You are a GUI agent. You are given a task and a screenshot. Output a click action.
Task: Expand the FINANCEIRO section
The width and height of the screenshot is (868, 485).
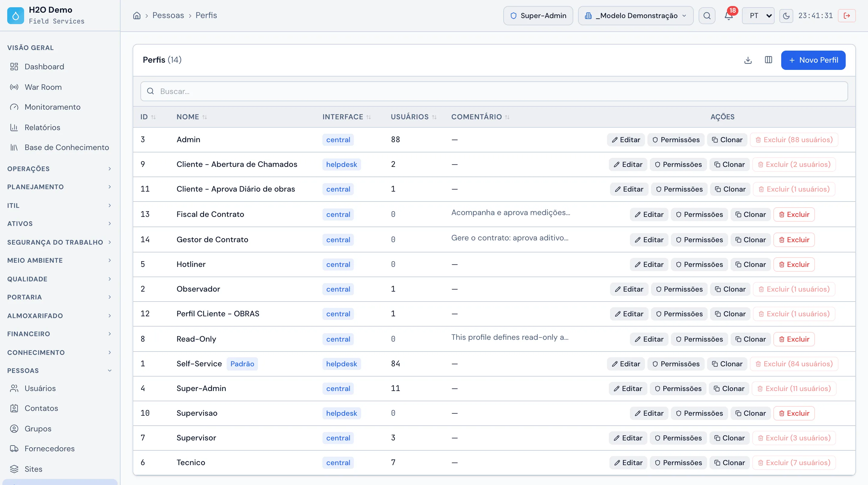(x=60, y=334)
